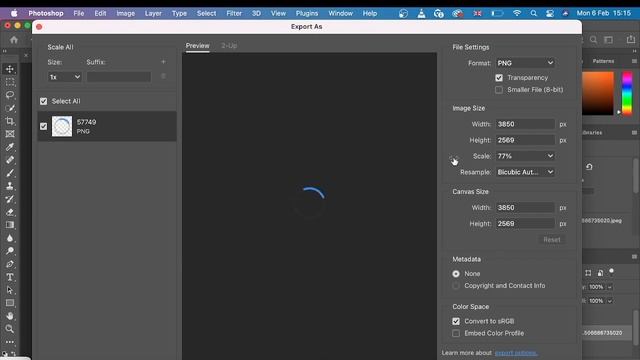The image size is (640, 360).
Task: Uncheck the 57749 PNG asset checkbox
Action: (x=44, y=127)
